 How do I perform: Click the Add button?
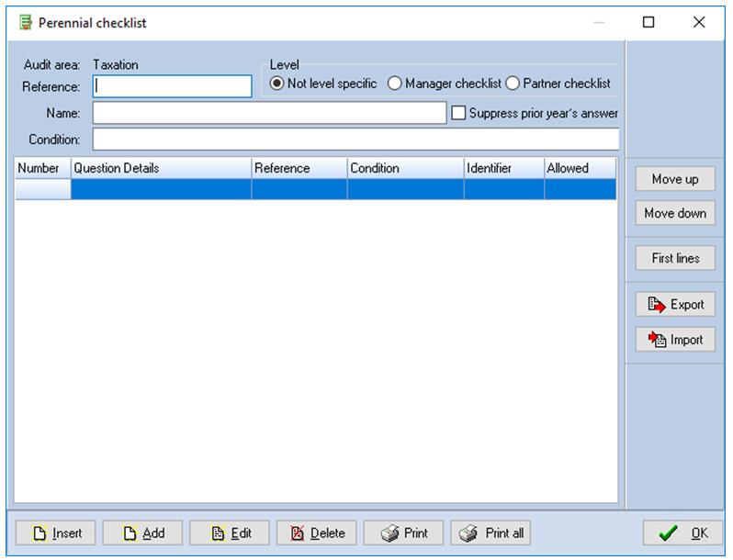coord(142,532)
